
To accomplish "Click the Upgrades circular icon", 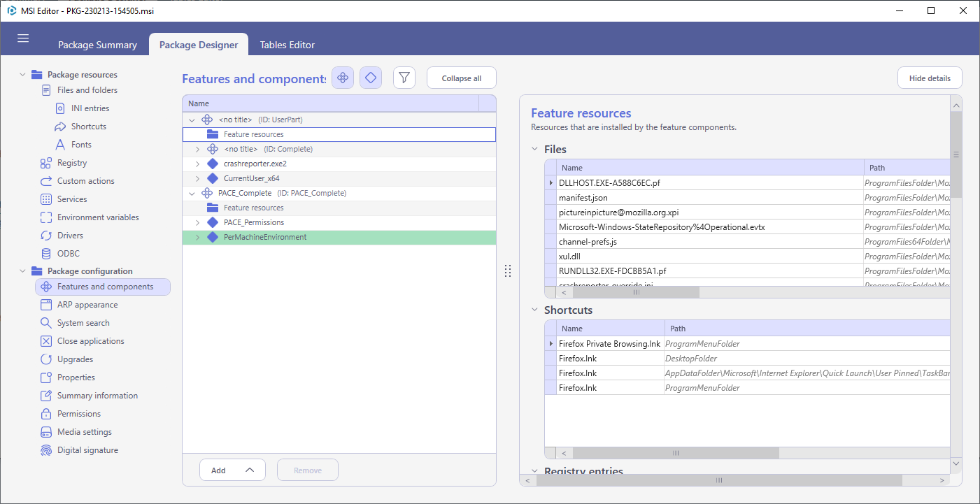I will click(46, 359).
